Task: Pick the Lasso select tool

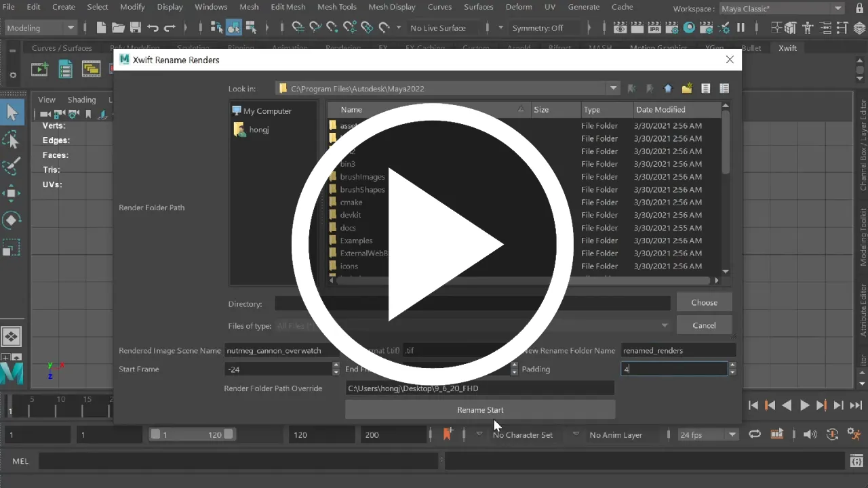Action: [12, 140]
